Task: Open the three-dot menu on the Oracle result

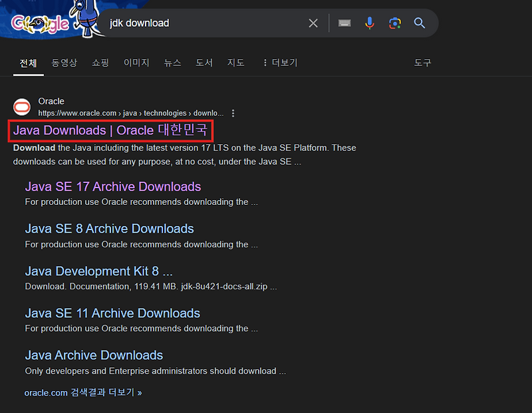Action: click(x=233, y=113)
